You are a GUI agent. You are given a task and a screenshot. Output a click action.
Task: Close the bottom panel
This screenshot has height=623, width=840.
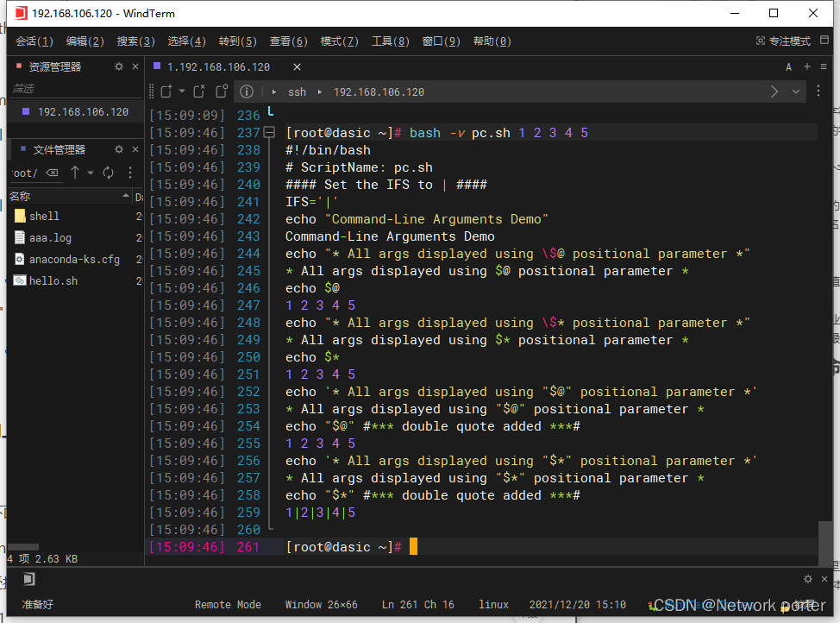click(x=824, y=579)
